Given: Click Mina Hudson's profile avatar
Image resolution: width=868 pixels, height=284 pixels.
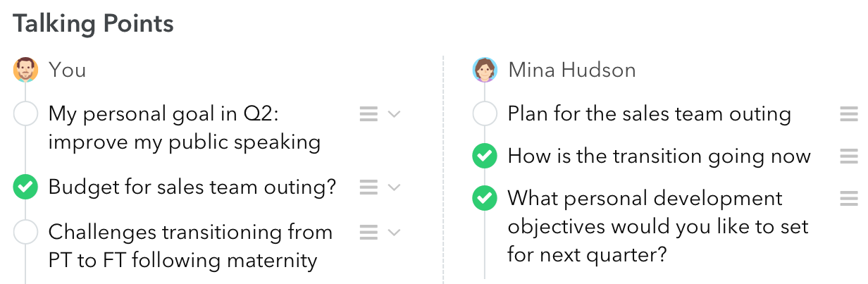Looking at the screenshot, I should tap(485, 70).
